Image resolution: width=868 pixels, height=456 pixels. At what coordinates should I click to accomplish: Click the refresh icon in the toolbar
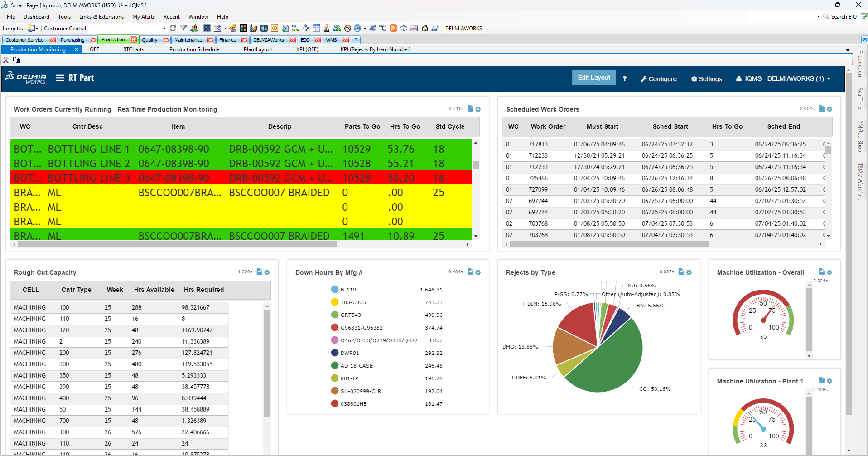pyautogui.click(x=173, y=28)
